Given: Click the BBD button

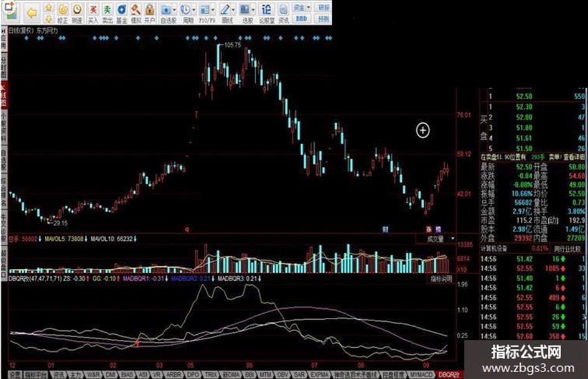Looking at the screenshot, I should (302, 19).
